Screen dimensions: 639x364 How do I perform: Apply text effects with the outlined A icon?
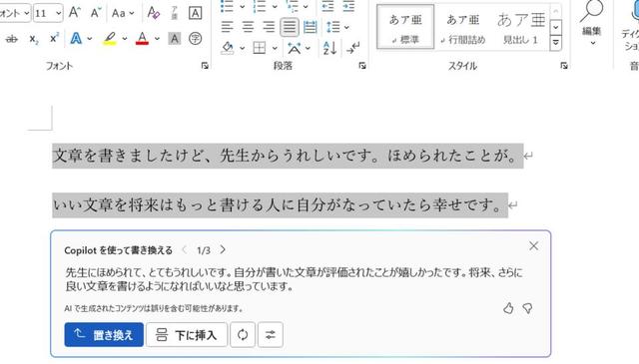click(x=76, y=39)
